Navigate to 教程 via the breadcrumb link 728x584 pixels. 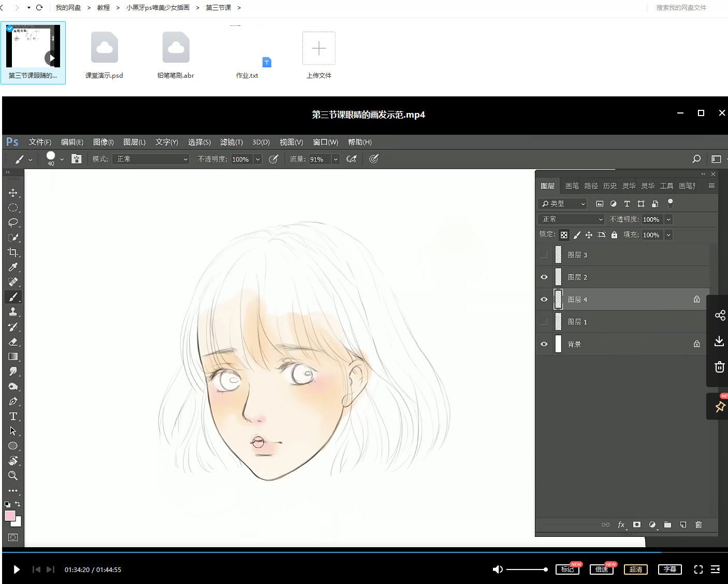tap(103, 7)
